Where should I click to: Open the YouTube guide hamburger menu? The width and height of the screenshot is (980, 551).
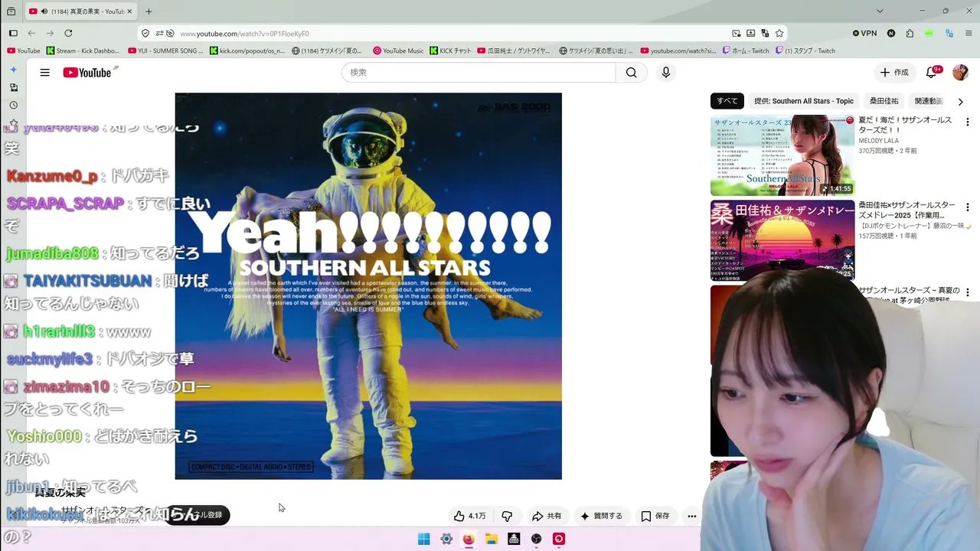click(x=45, y=73)
